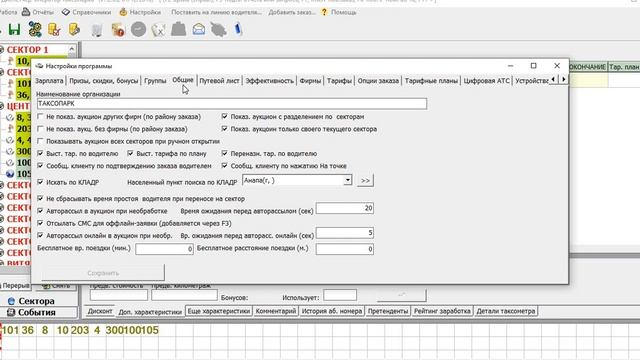Viewport: 640px width, 360px height.
Task: Switch to the Путевой лист tab
Action: click(219, 81)
